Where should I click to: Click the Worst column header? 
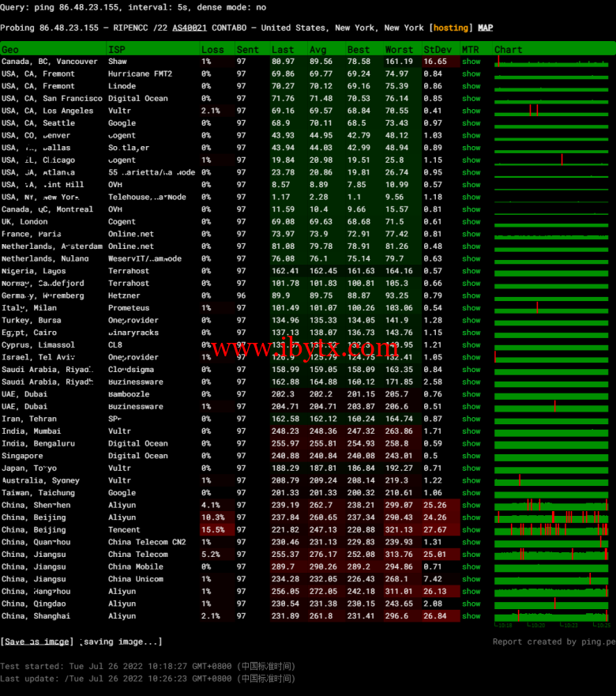pyautogui.click(x=400, y=49)
